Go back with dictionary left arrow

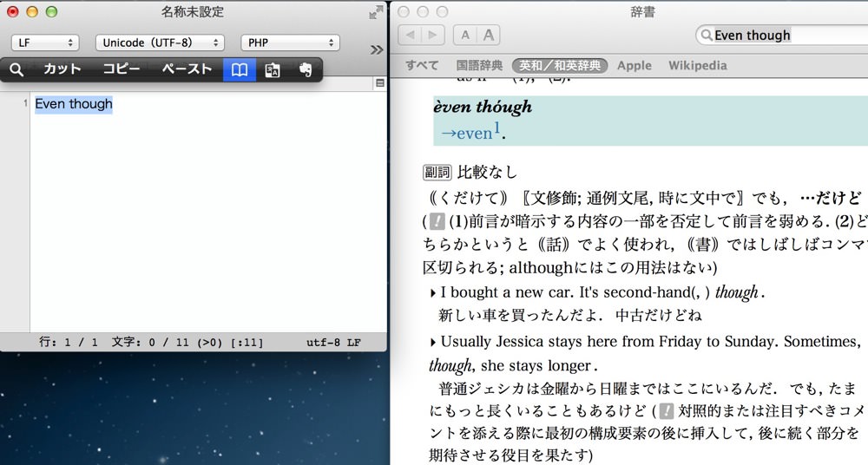pyautogui.click(x=411, y=35)
